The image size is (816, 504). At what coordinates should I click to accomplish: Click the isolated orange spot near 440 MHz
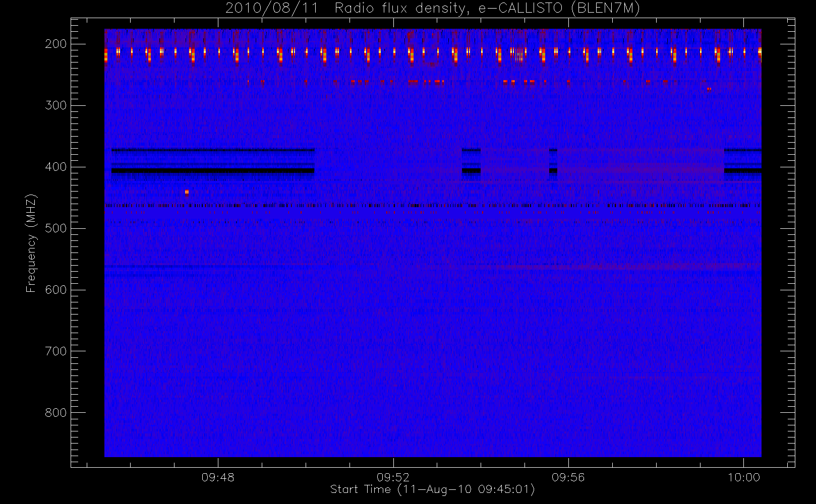point(187,192)
